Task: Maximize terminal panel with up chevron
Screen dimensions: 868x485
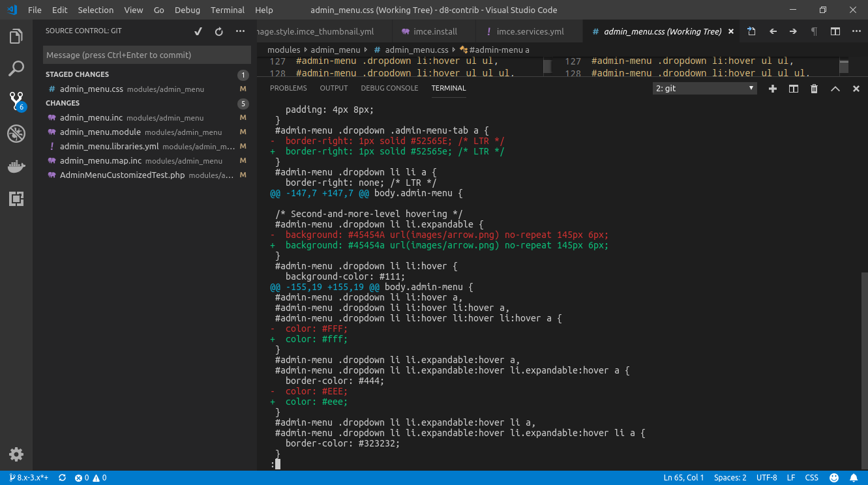Action: coord(835,89)
